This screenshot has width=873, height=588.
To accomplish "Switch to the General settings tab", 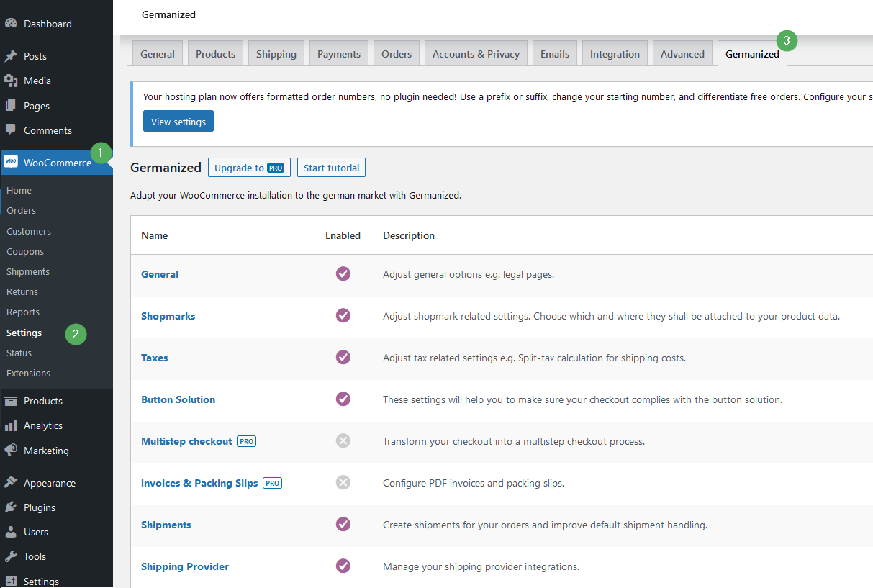I will coord(158,54).
